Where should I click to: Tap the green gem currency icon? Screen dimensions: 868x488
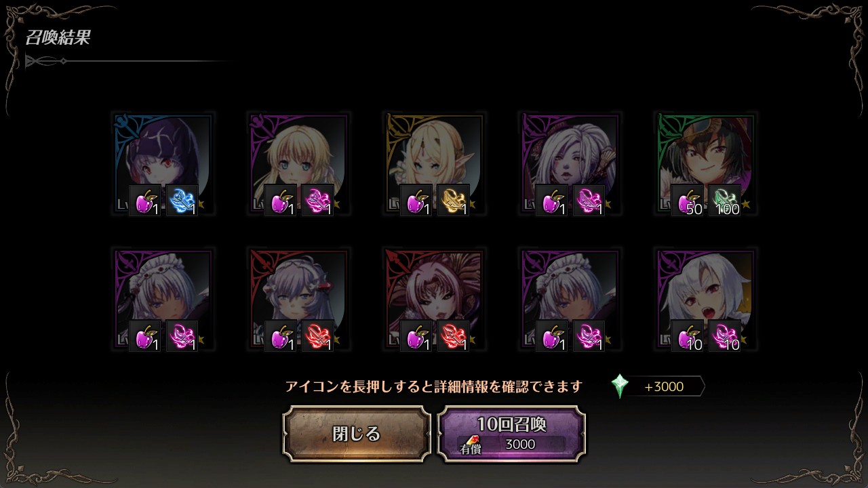click(x=620, y=386)
